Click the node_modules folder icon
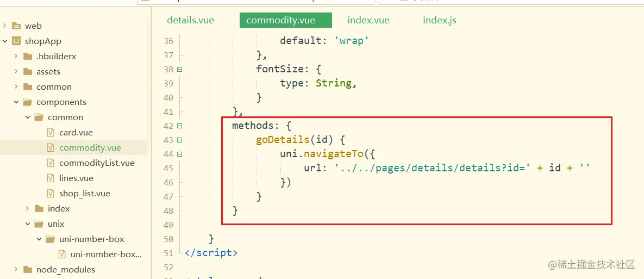The height and width of the screenshot is (279, 644). click(28, 270)
